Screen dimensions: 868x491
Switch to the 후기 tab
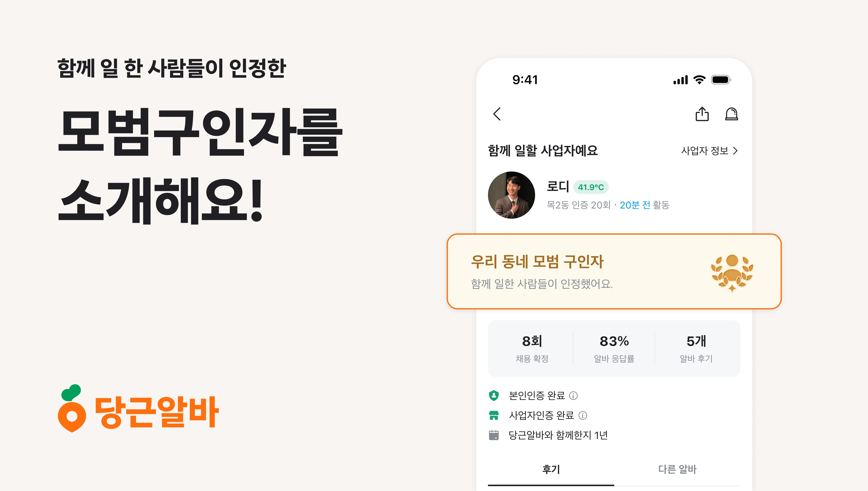pyautogui.click(x=551, y=469)
